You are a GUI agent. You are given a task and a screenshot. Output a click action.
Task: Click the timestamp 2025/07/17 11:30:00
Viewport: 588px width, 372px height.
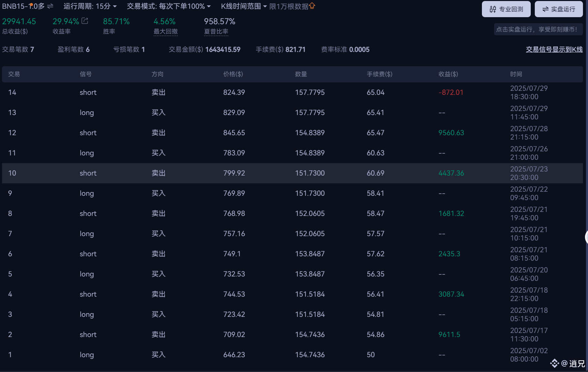tap(529, 335)
